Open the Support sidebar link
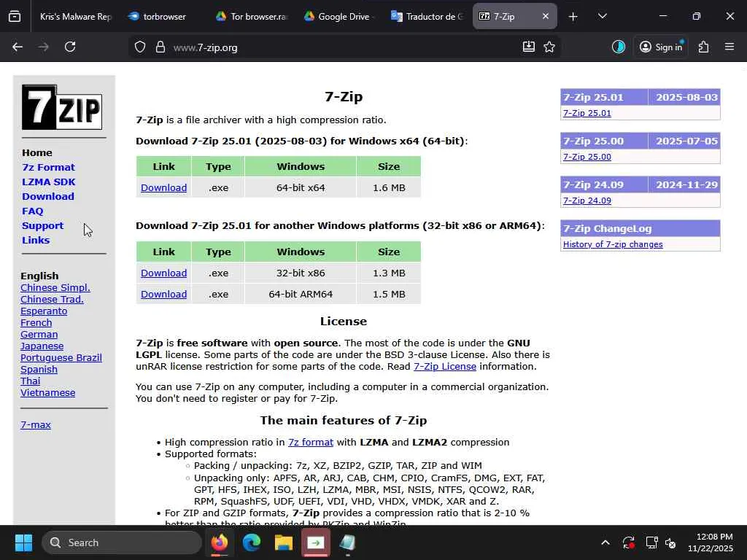 click(42, 226)
